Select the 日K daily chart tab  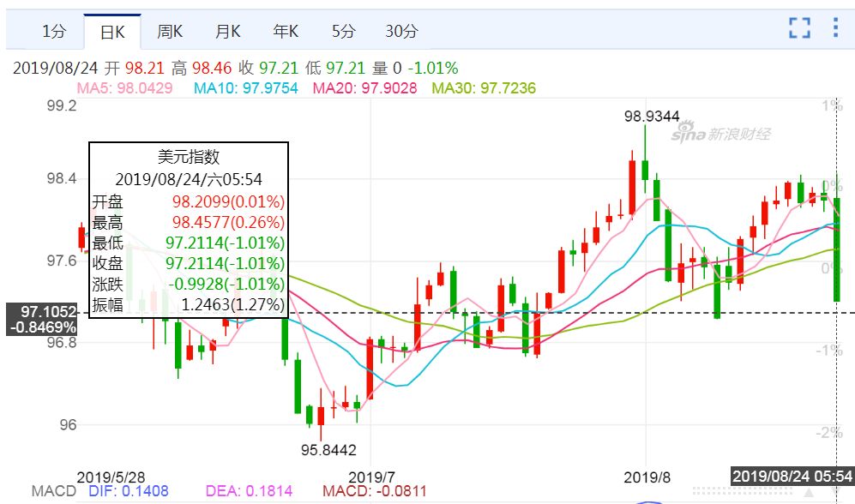click(112, 32)
